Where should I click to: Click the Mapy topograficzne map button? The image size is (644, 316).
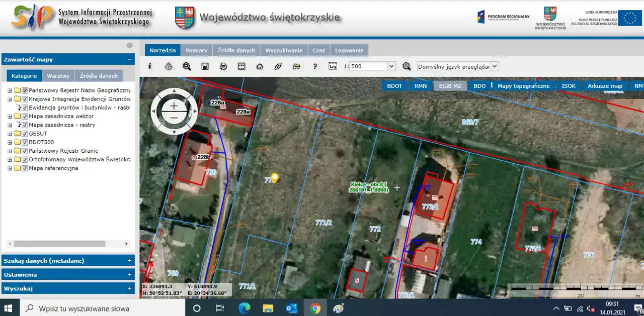click(x=523, y=86)
